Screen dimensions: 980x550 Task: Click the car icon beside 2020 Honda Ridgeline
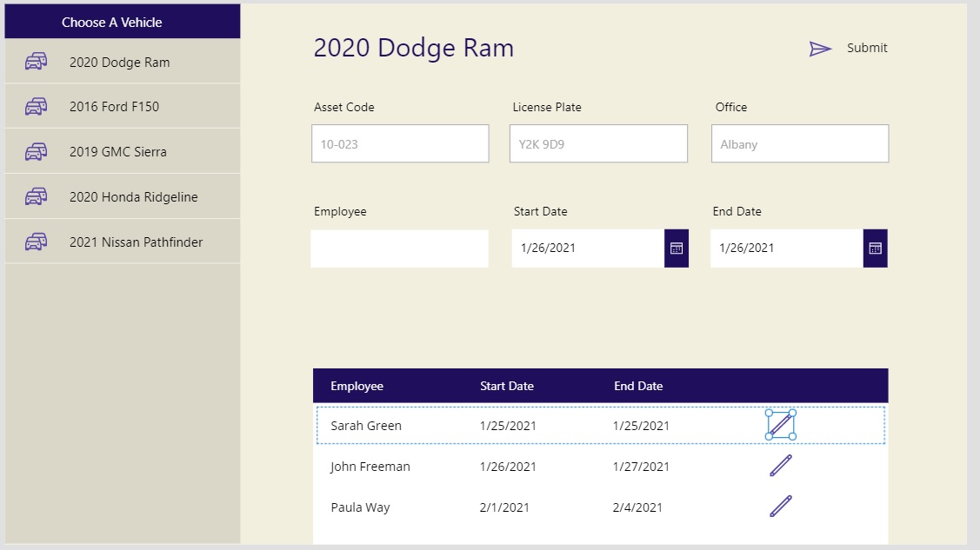pyautogui.click(x=37, y=196)
